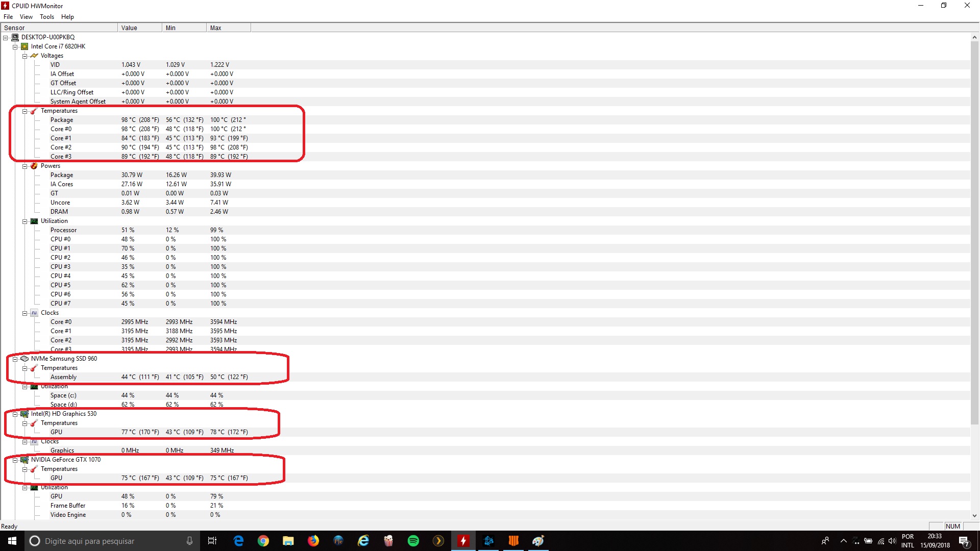Collapse the DESKTOP-U00PKBQ root node
This screenshot has width=980, height=551.
(x=6, y=37)
